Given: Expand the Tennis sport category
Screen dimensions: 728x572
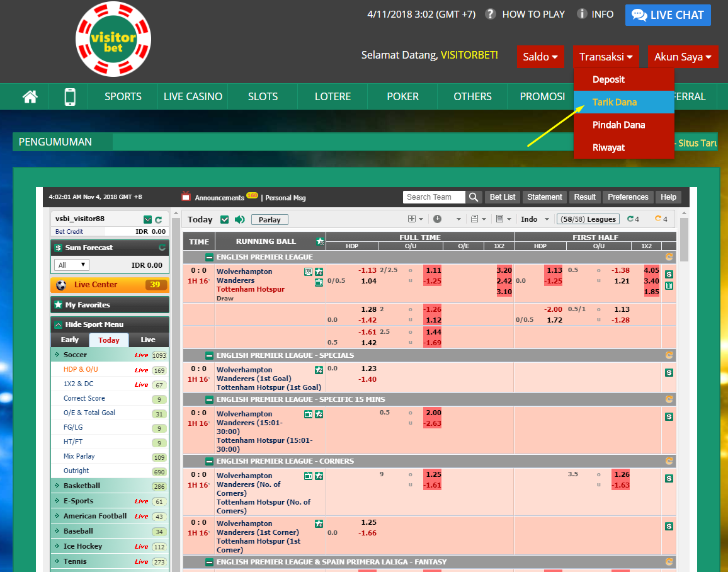Looking at the screenshot, I should tap(110, 561).
